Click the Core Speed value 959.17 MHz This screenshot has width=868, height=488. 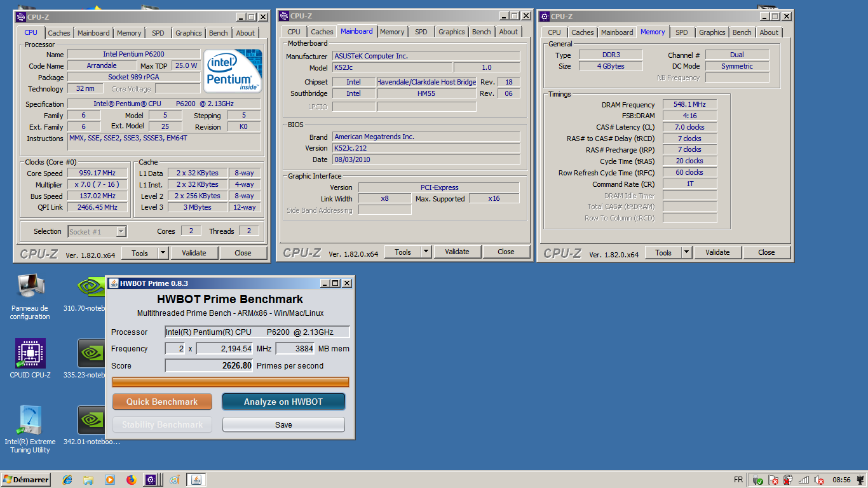tap(97, 173)
